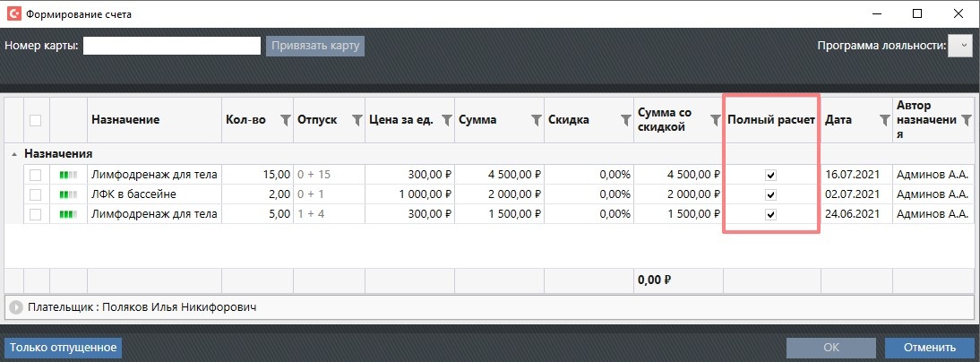980x362 pixels.
Task: Toggle Полный расчет for 16.07.2021 row
Action: point(770,175)
